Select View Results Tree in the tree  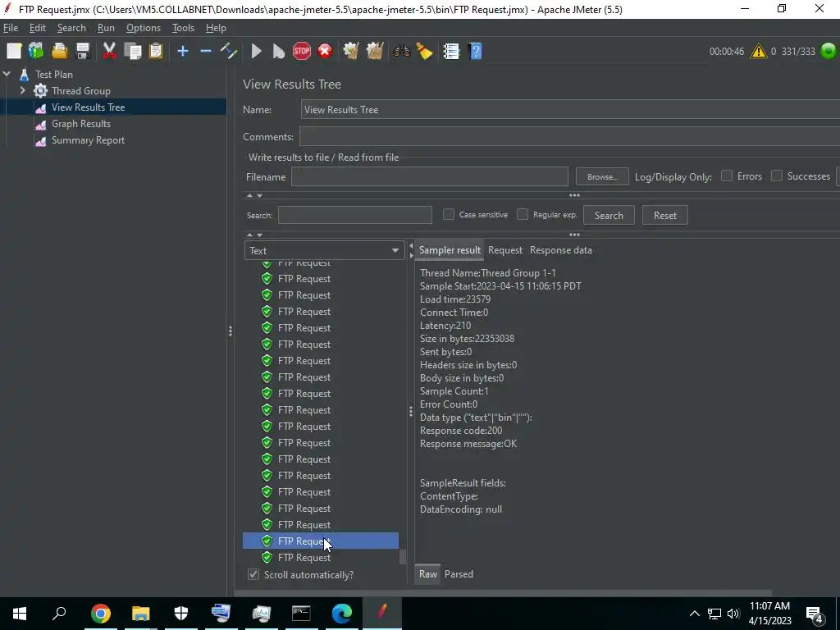[88, 107]
